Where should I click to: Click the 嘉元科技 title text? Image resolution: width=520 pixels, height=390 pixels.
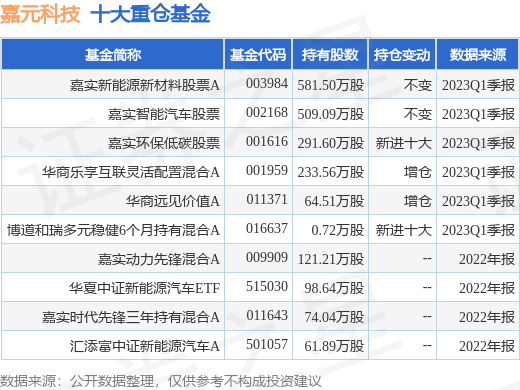40,14
